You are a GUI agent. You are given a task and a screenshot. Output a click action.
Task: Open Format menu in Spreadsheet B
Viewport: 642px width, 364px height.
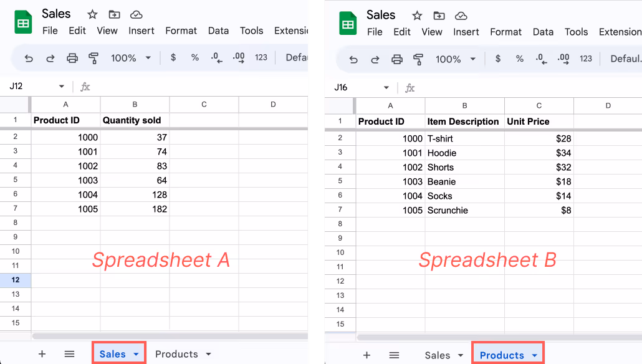(x=505, y=32)
